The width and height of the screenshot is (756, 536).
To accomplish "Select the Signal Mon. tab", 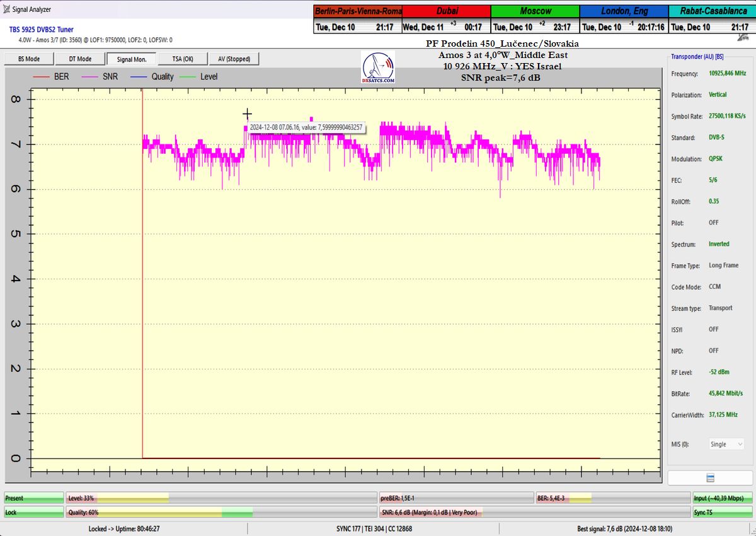I will [131, 59].
